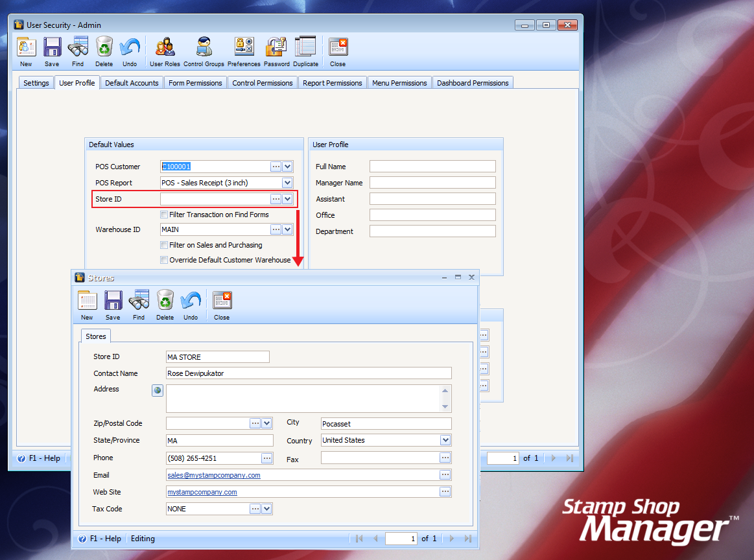Image resolution: width=754 pixels, height=560 pixels.
Task: Open mystampcompany.com web site link
Action: click(x=202, y=492)
